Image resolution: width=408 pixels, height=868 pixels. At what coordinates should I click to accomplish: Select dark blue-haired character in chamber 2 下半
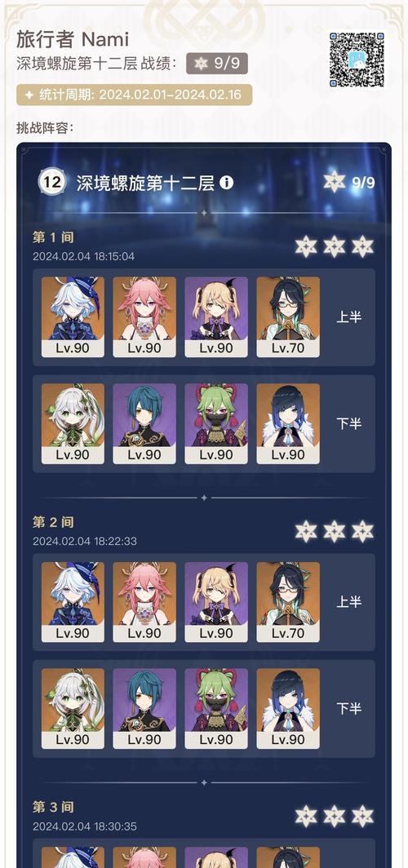[x=288, y=709]
